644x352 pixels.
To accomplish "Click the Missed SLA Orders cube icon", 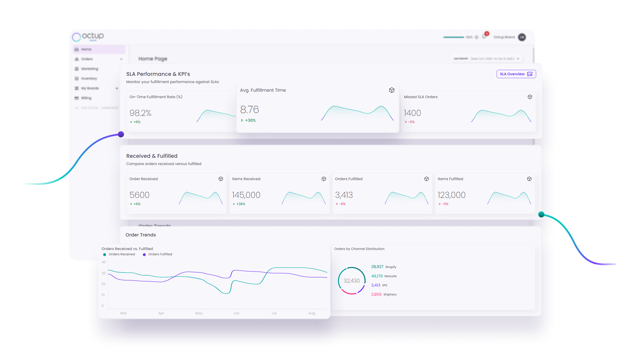I will 530,97.
